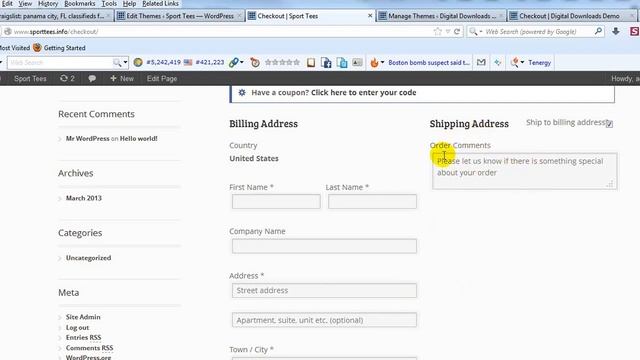Open the Alexa link chain icon
The image size is (640, 360).
(233, 62)
